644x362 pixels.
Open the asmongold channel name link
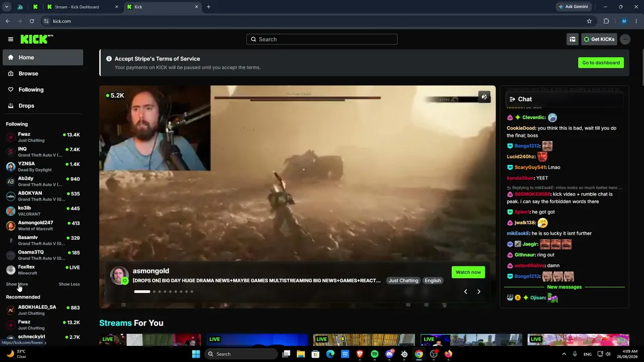pyautogui.click(x=151, y=271)
